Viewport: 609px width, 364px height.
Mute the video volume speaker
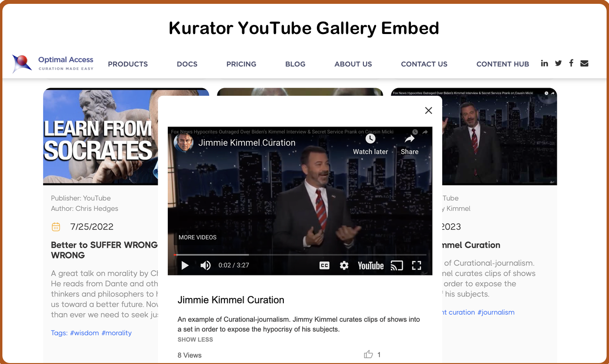[x=205, y=265]
